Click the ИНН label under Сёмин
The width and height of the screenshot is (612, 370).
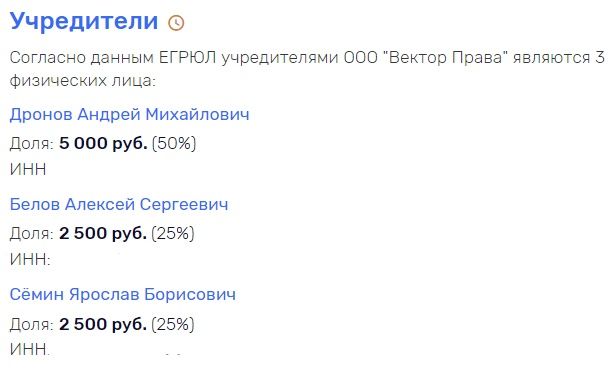(x=30, y=349)
